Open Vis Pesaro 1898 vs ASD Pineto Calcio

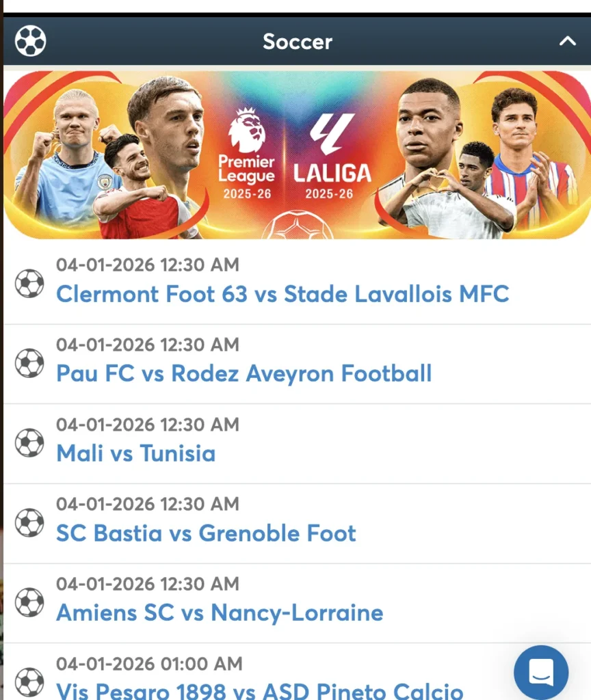point(259,689)
